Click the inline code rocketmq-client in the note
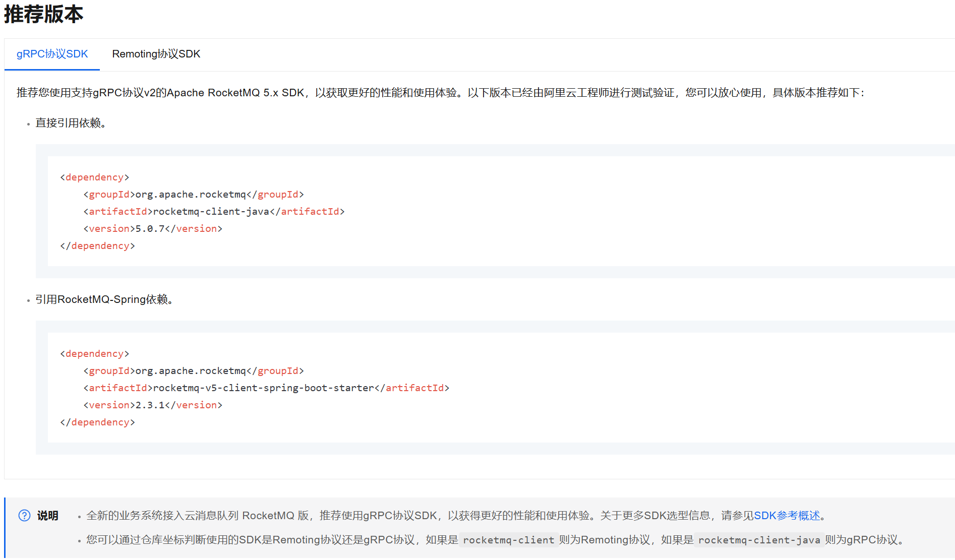 508,540
